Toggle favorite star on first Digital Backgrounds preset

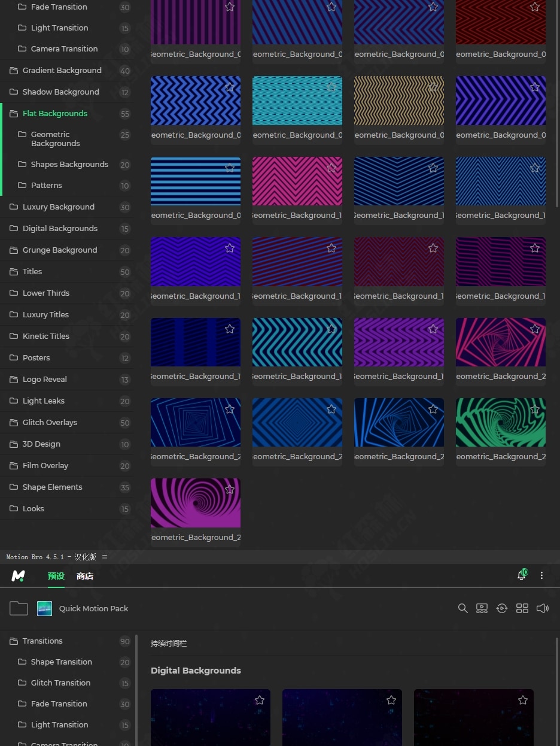point(260,700)
